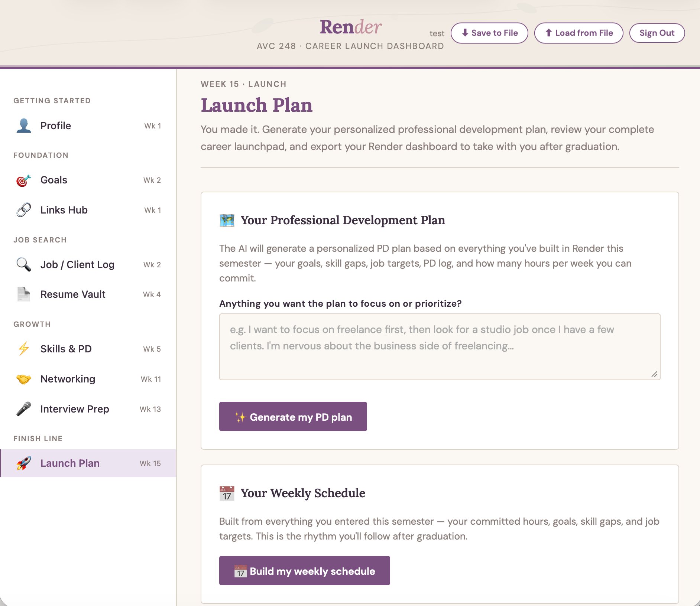Click the 'GETTING STARTED' section header
This screenshot has height=606, width=700.
pos(52,101)
